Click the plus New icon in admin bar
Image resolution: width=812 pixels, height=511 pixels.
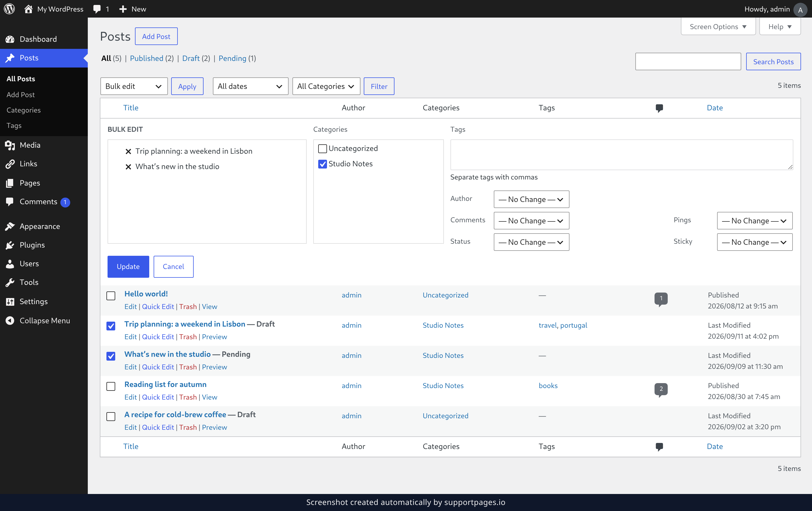point(123,9)
